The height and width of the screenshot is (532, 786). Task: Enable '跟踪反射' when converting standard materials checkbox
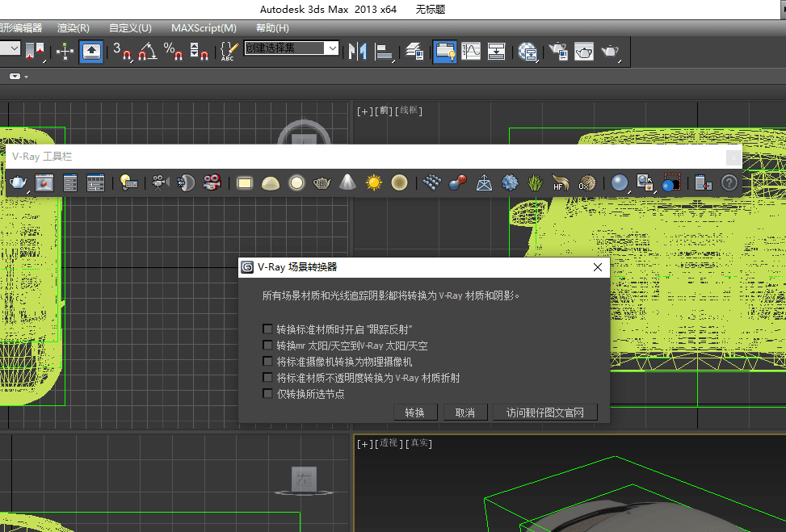click(267, 329)
